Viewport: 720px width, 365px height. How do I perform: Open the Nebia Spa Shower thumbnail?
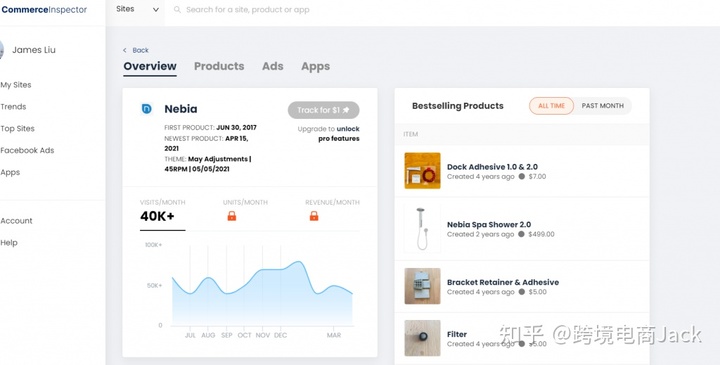(422, 229)
